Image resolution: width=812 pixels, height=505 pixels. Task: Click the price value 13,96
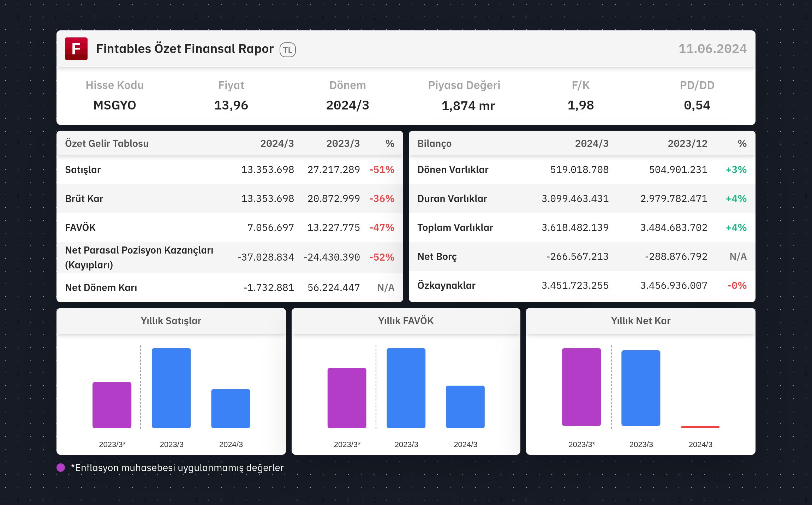tap(231, 105)
